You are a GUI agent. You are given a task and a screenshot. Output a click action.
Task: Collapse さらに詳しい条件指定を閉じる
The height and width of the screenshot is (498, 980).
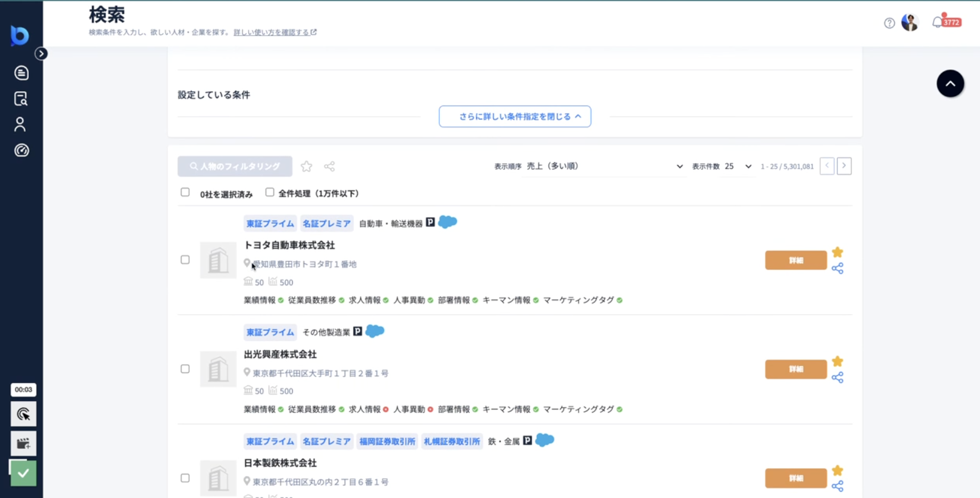515,116
